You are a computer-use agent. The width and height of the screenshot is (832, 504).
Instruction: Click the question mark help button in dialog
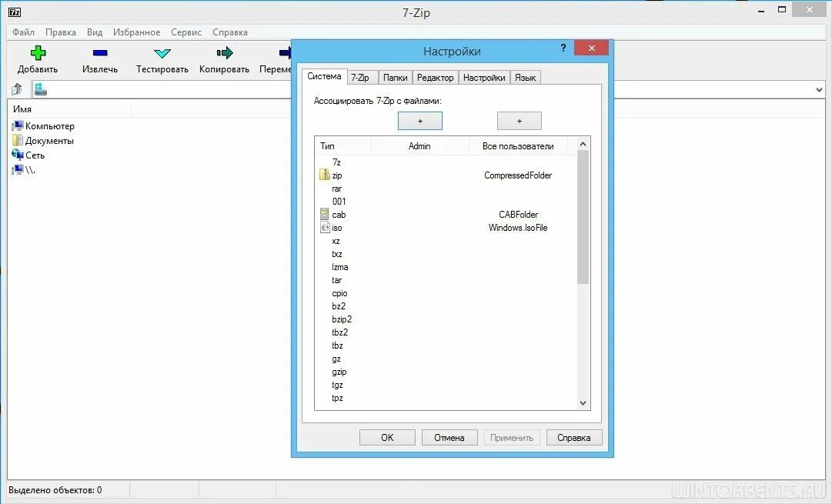click(x=563, y=48)
